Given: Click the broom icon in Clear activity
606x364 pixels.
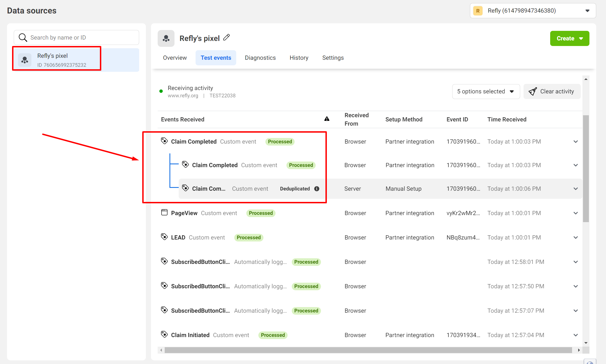Looking at the screenshot, I should (533, 91).
